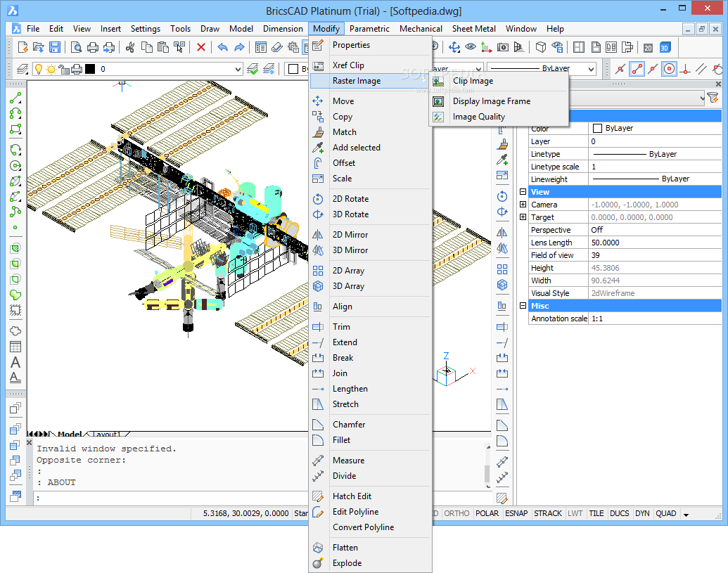Switch to the Layout1 tab
Viewport: 728px width, 573px height.
coord(106,434)
